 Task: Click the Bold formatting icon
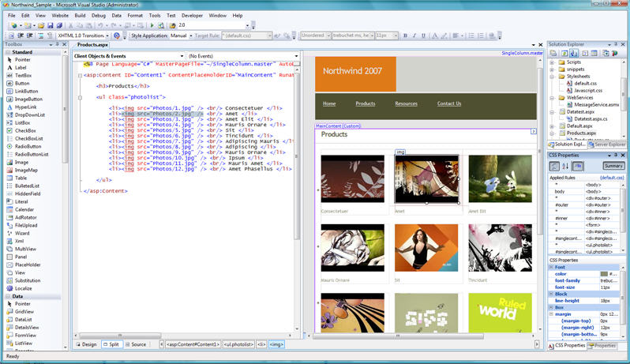tap(405, 36)
